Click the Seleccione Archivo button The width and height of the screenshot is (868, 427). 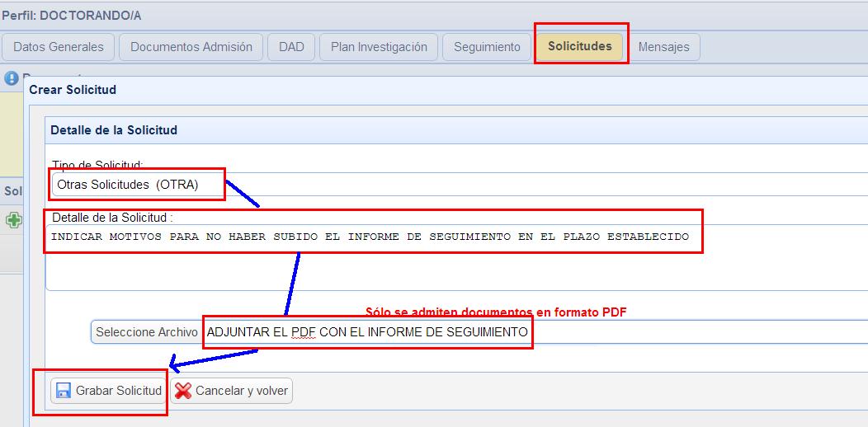(x=146, y=332)
